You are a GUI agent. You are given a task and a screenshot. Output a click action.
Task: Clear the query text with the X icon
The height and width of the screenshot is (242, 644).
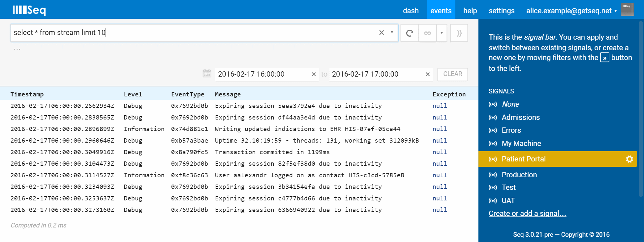pos(382,33)
